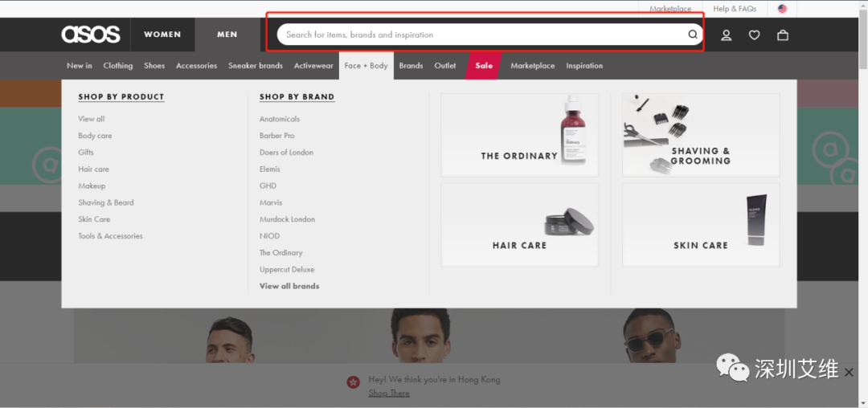Open the Outlet menu
Screen dimensions: 868x408
coord(445,65)
